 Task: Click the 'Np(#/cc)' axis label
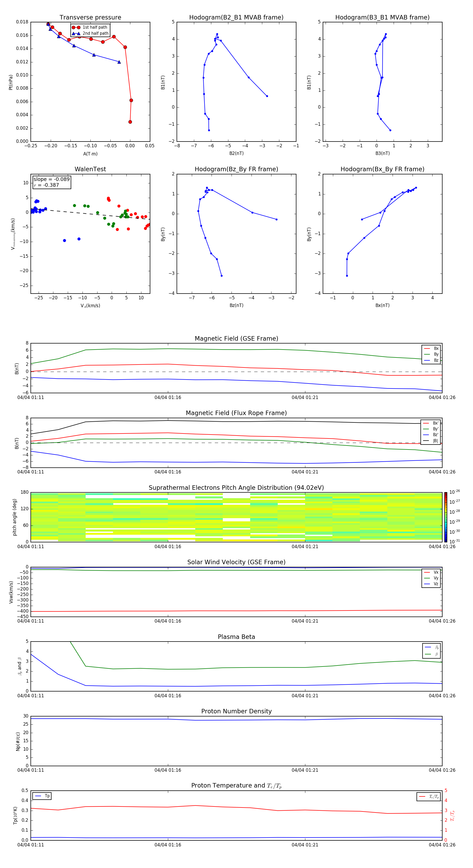pyautogui.click(x=18, y=741)
